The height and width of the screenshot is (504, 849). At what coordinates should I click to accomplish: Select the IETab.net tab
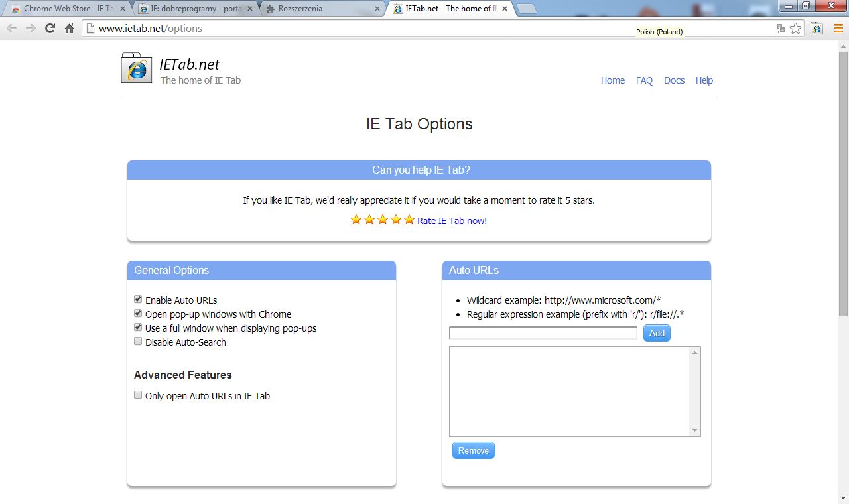click(x=450, y=9)
